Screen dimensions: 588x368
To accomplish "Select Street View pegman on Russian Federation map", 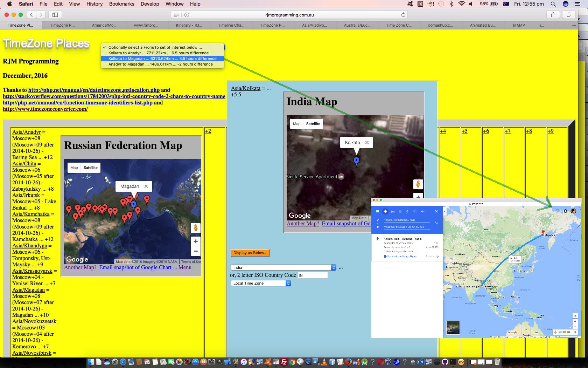I will [196, 228].
